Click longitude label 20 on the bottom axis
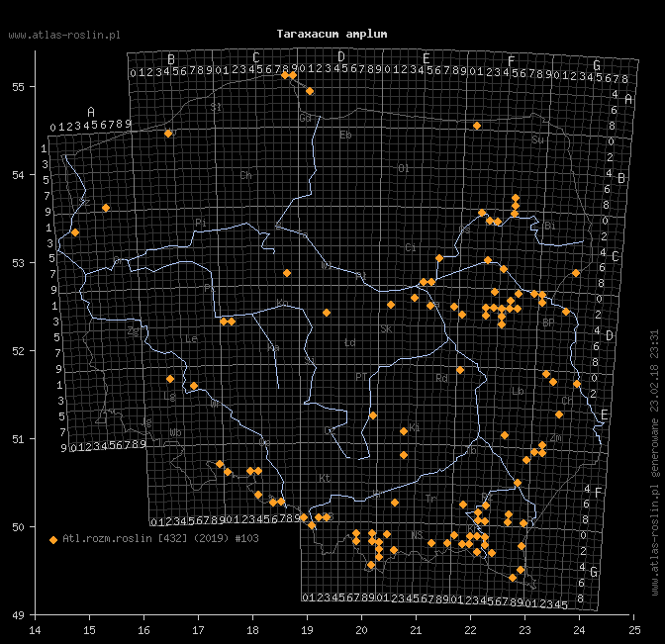The width and height of the screenshot is (665, 644). pos(362,630)
